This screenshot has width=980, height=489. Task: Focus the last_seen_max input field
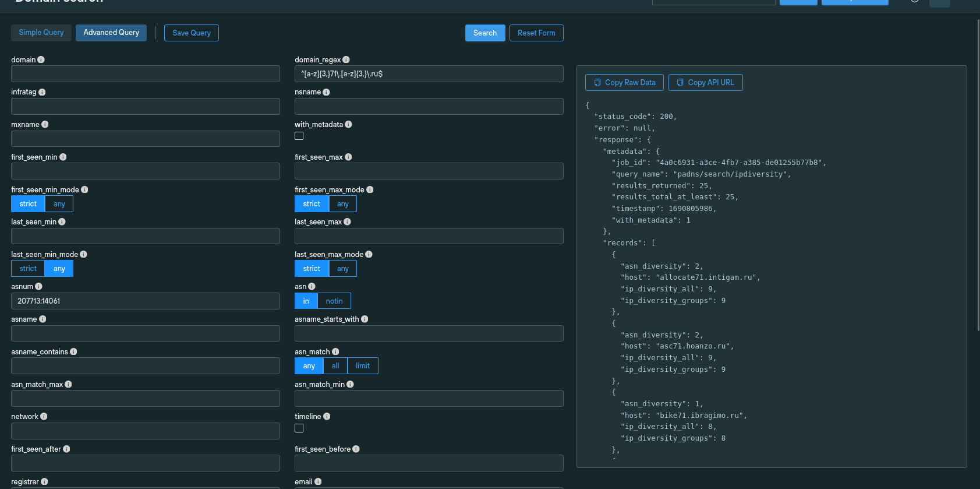[429, 236]
